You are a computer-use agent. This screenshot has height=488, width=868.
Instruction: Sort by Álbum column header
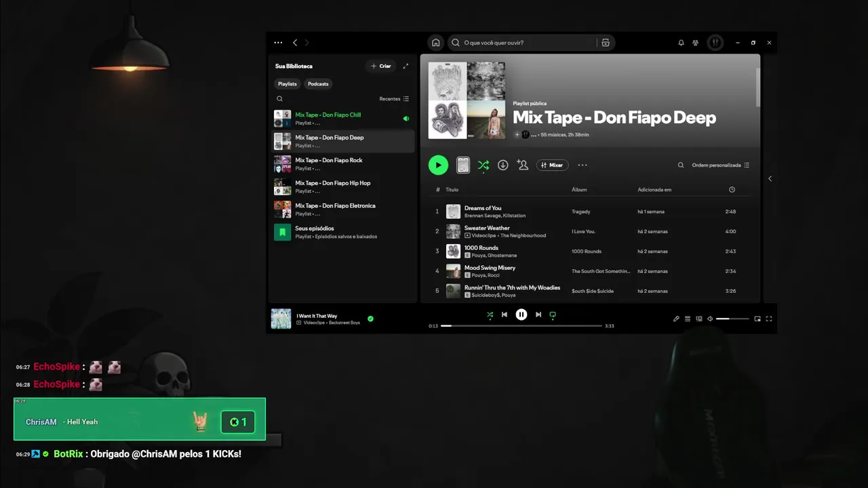[x=579, y=190]
